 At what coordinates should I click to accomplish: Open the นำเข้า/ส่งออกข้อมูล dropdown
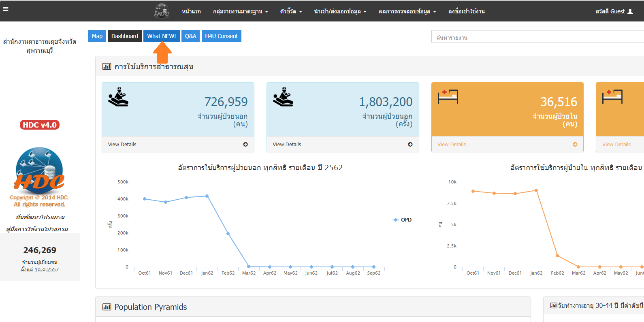[x=340, y=11]
